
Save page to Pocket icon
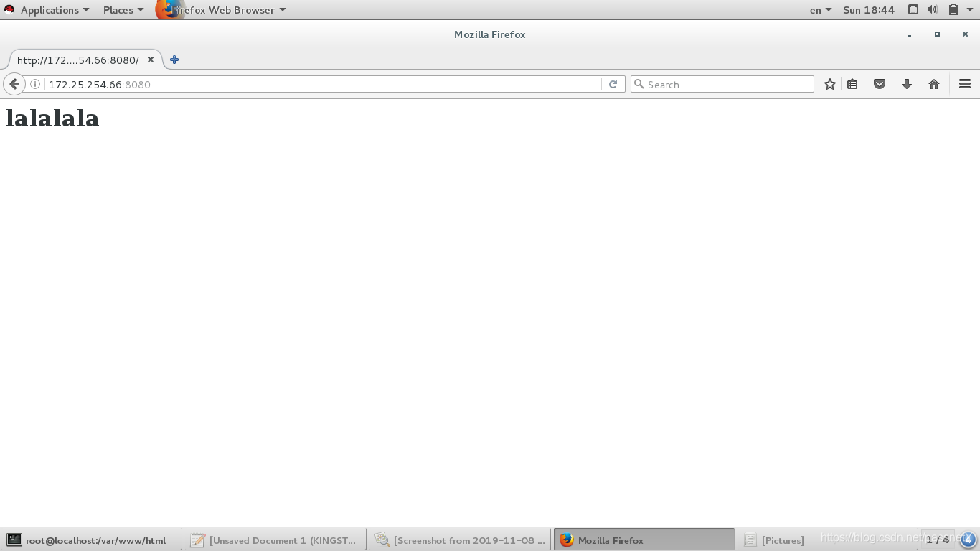click(880, 84)
